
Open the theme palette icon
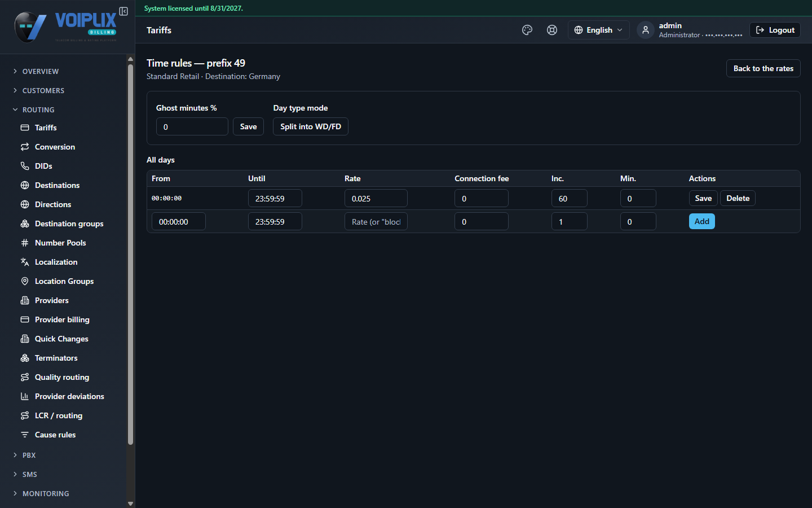coord(527,30)
